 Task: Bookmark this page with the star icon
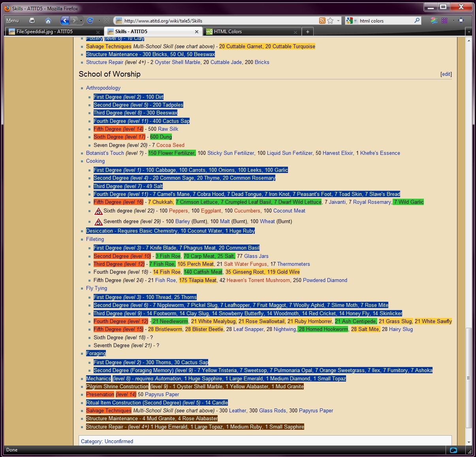[x=330, y=21]
